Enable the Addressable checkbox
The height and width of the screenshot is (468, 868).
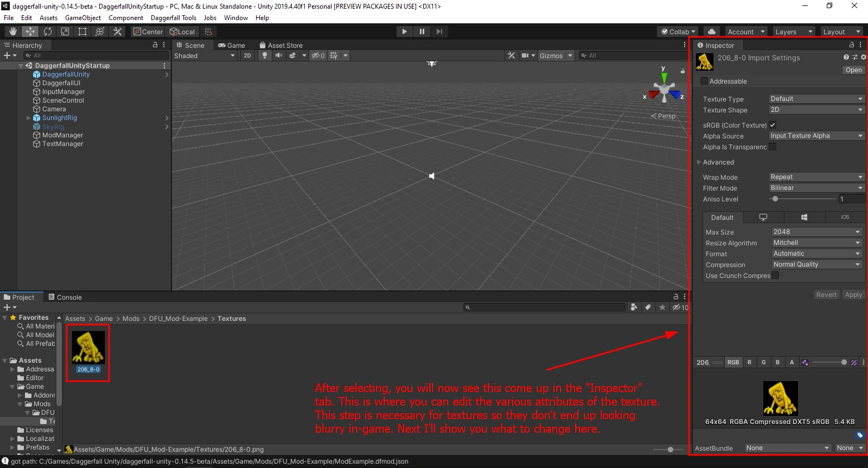point(704,81)
